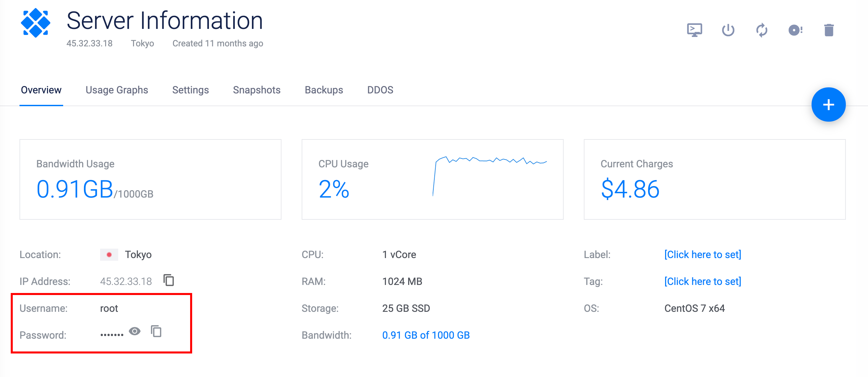Click the reinstall server disc icon
Screen dimensions: 868x377
[x=795, y=30]
